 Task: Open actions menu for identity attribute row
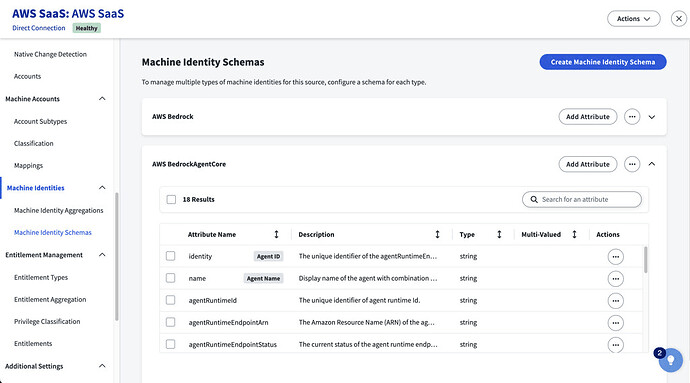[x=615, y=257]
